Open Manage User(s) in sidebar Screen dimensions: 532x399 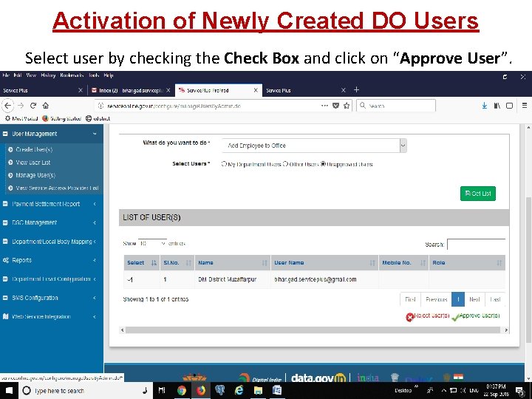point(35,175)
